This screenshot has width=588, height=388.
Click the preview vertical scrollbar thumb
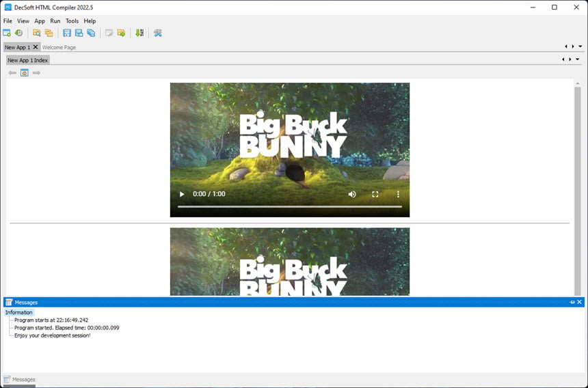(578, 191)
